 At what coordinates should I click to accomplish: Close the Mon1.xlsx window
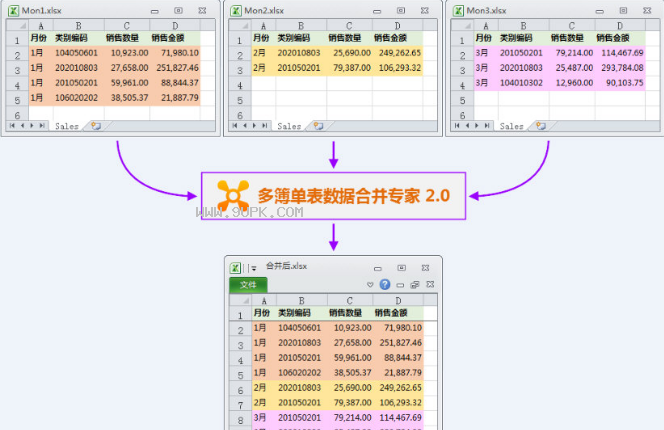click(202, 11)
